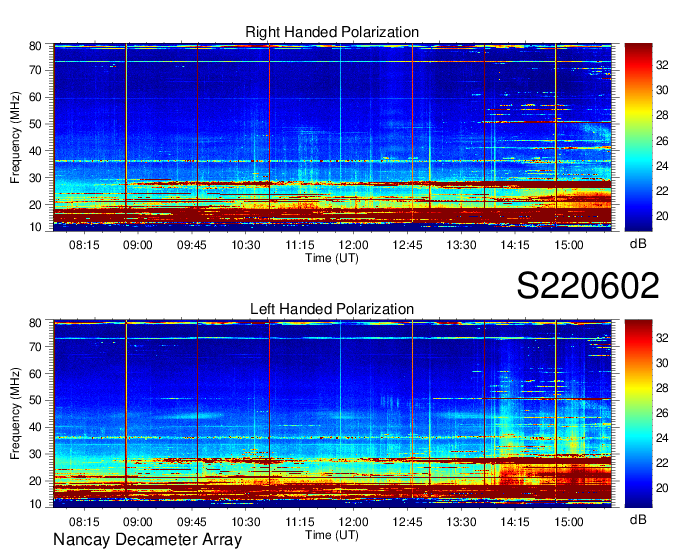The image size is (680, 552).
Task: Click the "40" frequency tick of the Left Handed plot
Action: click(35, 428)
